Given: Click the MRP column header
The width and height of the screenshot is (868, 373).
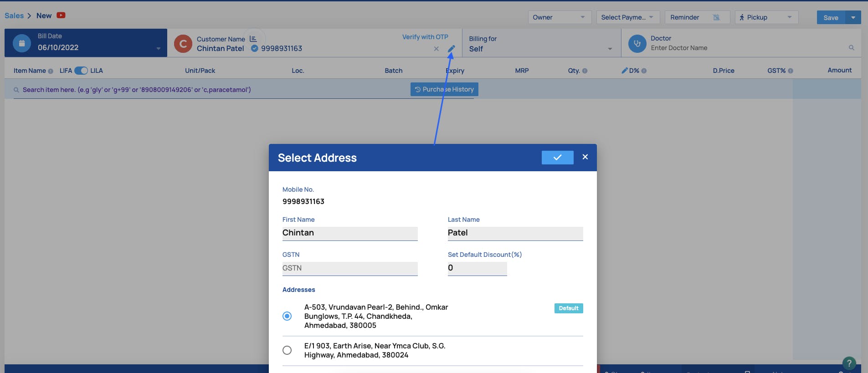Looking at the screenshot, I should (x=522, y=71).
